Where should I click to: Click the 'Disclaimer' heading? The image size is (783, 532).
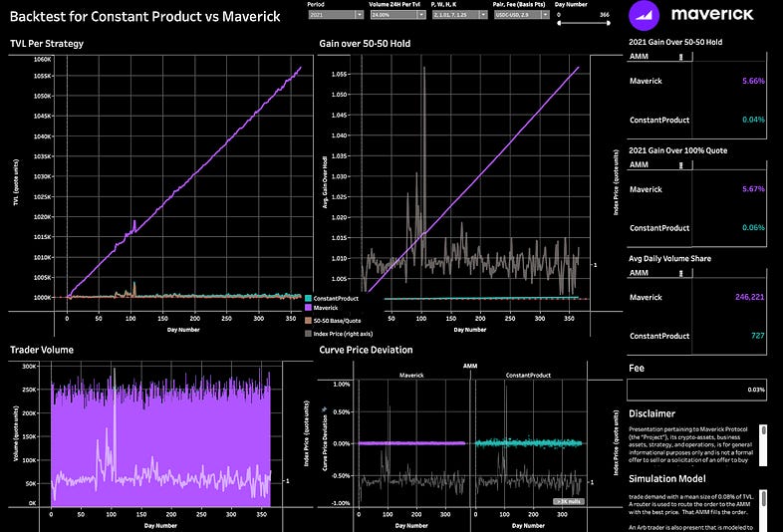coord(652,413)
